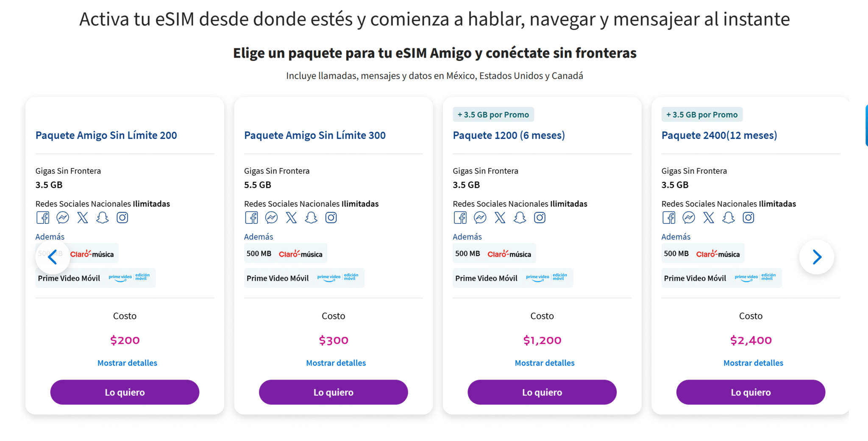The image size is (868, 441).
Task: Click the Instagram icon under Paquete 1200
Action: (x=540, y=218)
